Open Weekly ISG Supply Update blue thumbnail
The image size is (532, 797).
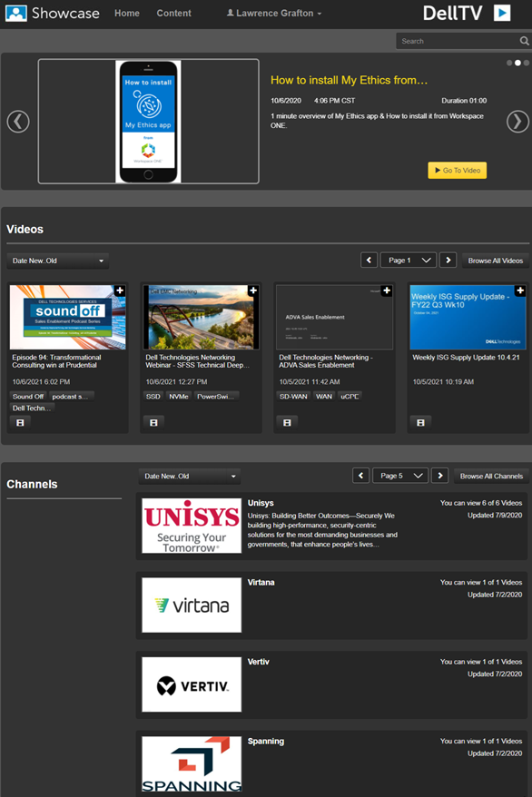pos(468,317)
